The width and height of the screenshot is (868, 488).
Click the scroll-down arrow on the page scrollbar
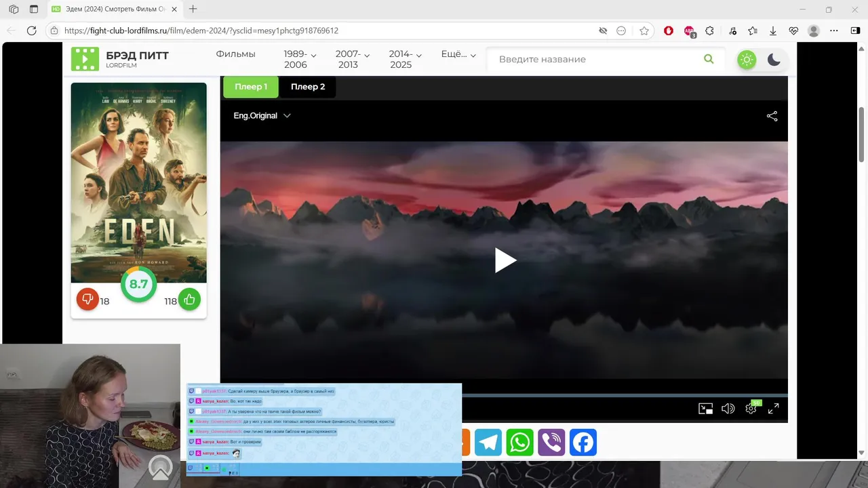(x=863, y=453)
